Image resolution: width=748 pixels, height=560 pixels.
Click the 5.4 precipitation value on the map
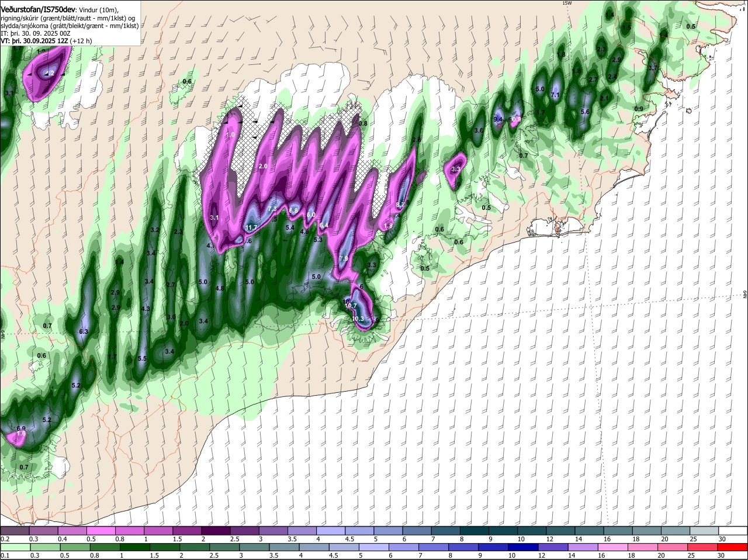click(289, 228)
